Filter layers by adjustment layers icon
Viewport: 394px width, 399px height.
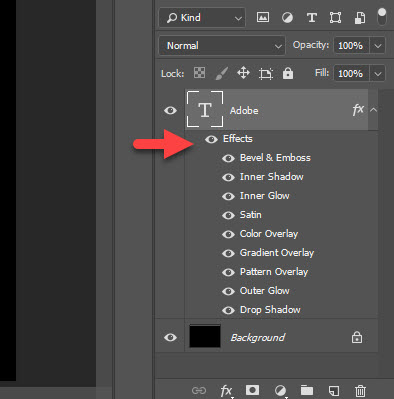point(287,17)
